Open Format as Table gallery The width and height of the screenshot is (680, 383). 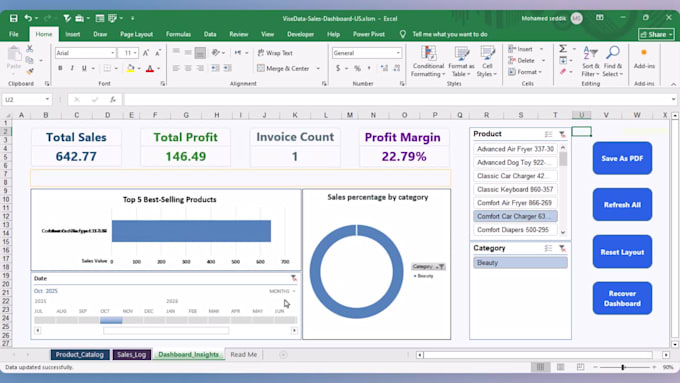click(x=461, y=61)
